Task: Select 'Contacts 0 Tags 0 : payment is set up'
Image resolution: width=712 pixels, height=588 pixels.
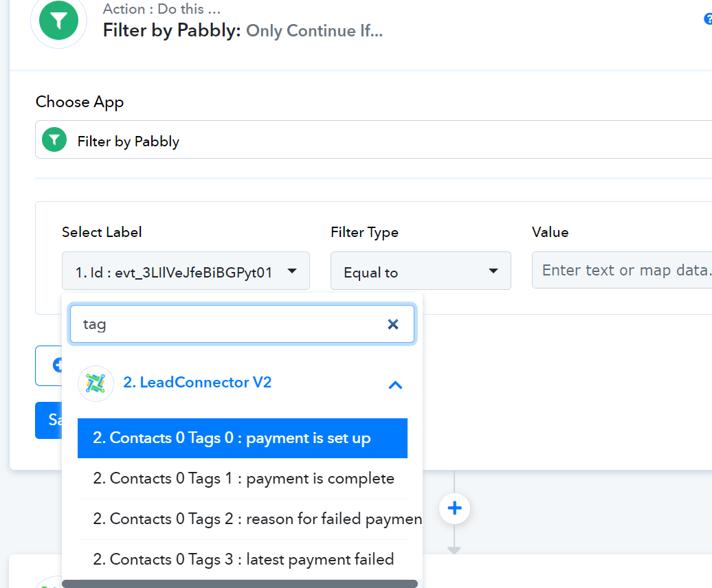Action: click(243, 438)
